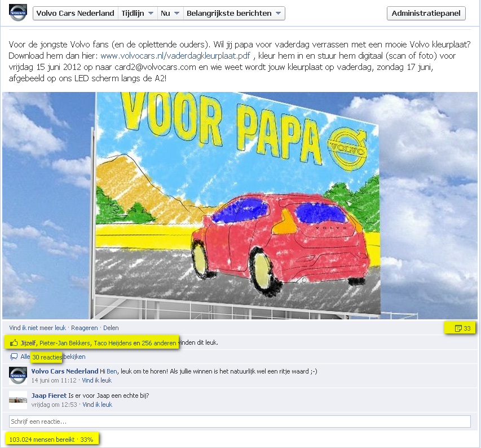Viewport: 481px width, 448px height.
Task: Open Jaap Fieret's profile picture
Action: pos(18,399)
